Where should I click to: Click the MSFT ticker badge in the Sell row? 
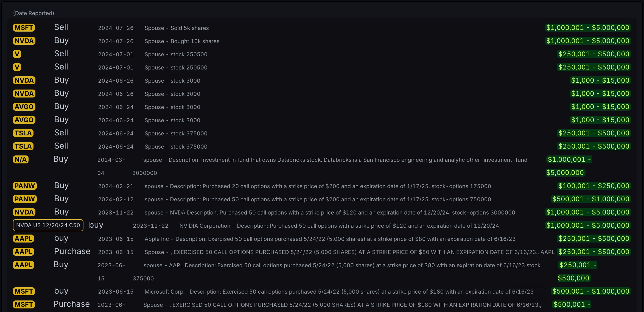coord(24,28)
